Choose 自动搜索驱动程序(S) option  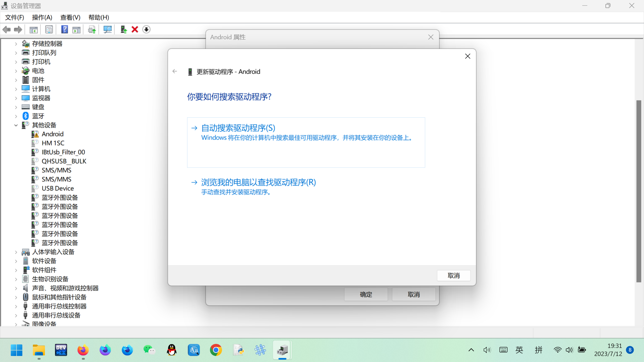[x=306, y=142]
